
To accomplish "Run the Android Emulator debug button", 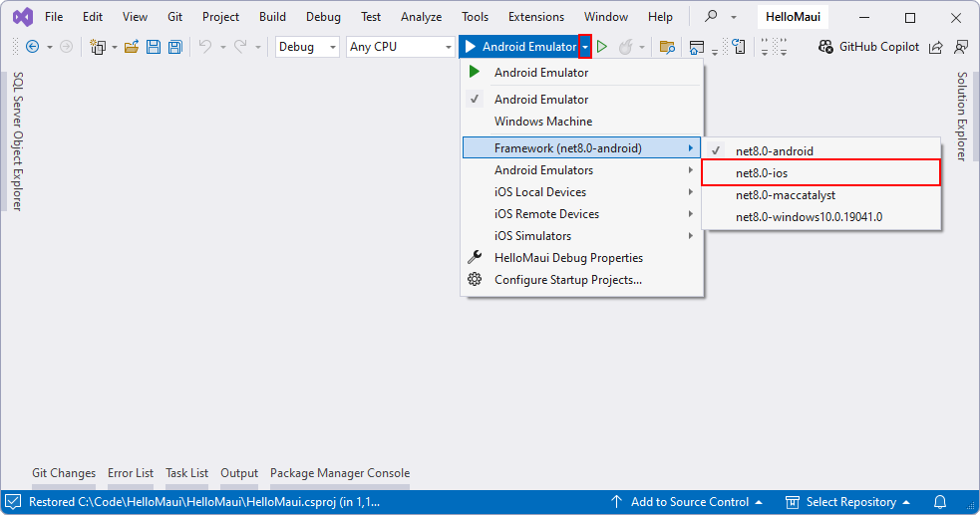I will coord(521,47).
